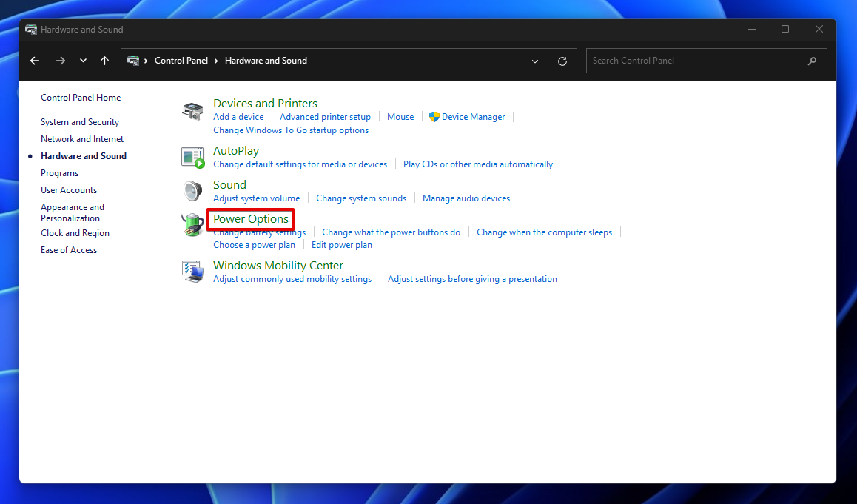Select Hardware and Sound breadcrumb
Screen dimensions: 857x504
coord(266,61)
